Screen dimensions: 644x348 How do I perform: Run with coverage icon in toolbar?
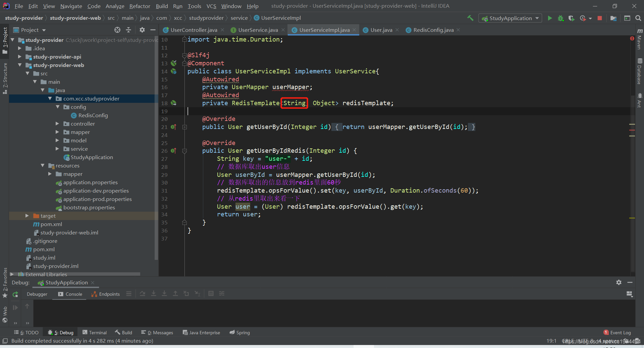(572, 18)
